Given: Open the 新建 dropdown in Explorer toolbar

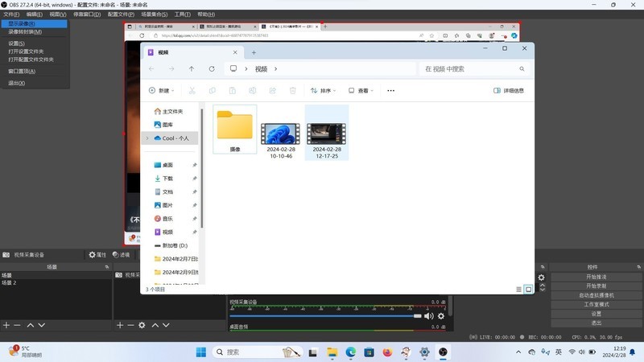Looking at the screenshot, I should coord(162,91).
